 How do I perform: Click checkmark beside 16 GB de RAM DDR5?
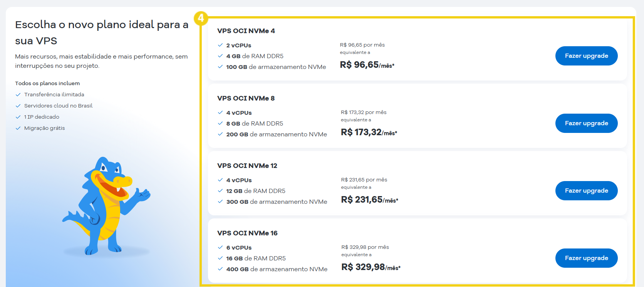tap(220, 258)
